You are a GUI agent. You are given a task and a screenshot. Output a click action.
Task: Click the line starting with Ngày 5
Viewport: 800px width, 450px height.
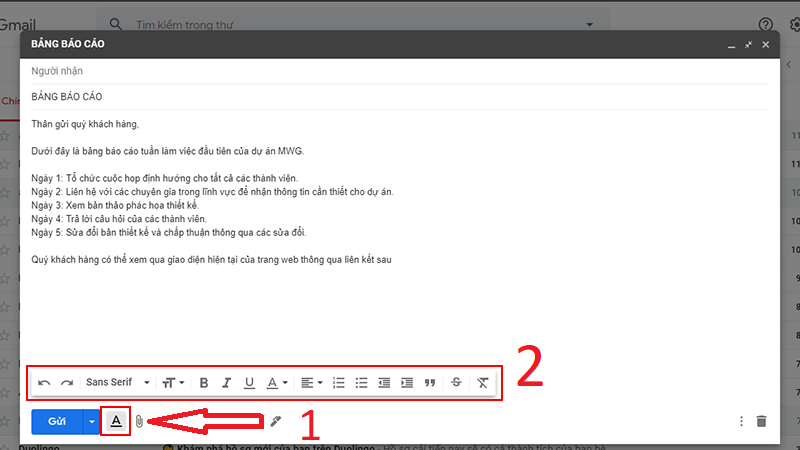coord(169,232)
